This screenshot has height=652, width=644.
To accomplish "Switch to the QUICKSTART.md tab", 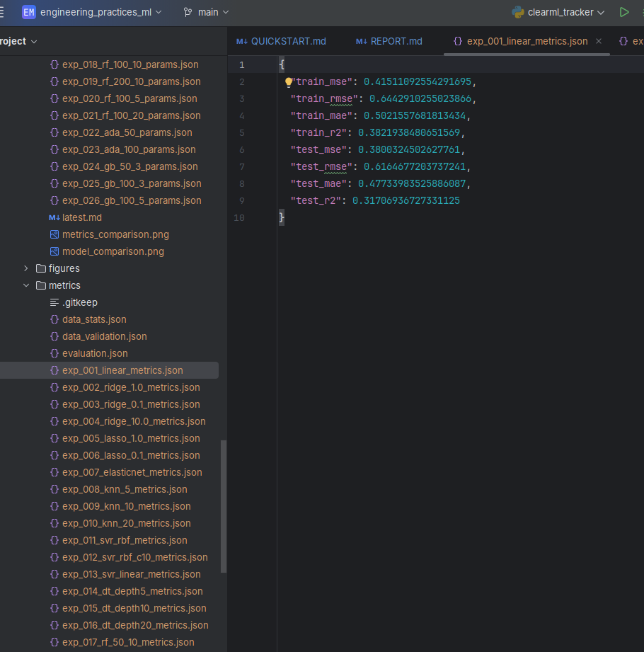I will 281,41.
